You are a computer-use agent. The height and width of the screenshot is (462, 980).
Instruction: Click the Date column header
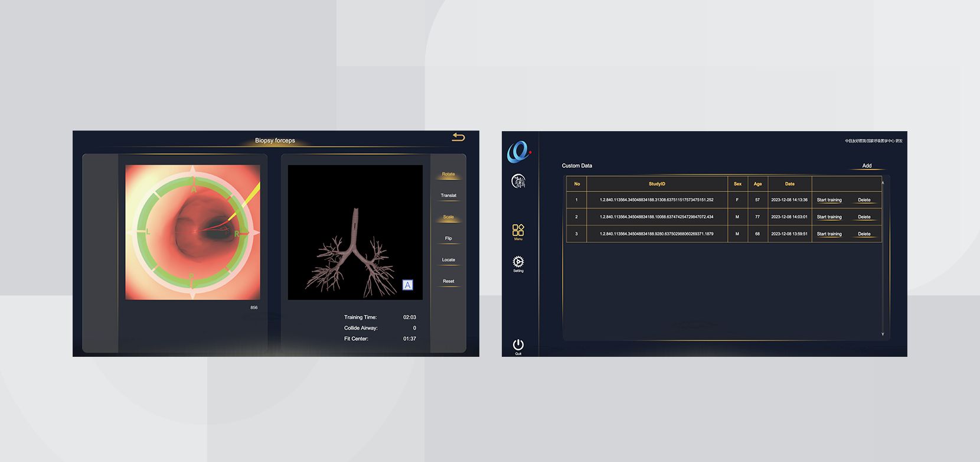(789, 184)
